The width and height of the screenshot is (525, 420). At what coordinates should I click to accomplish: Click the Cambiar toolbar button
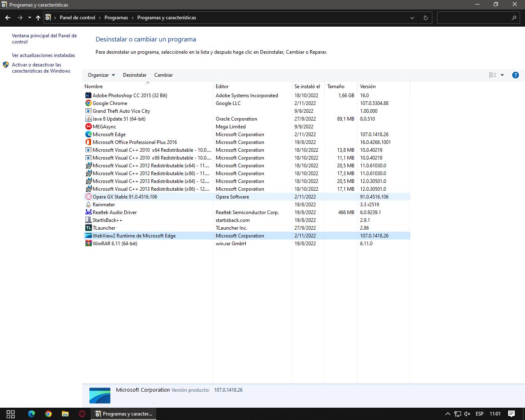[x=163, y=75]
